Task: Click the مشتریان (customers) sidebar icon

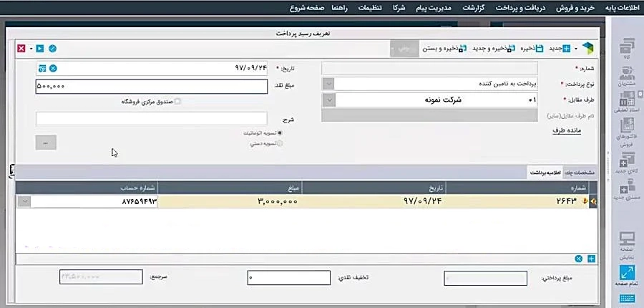Action: 626,77
